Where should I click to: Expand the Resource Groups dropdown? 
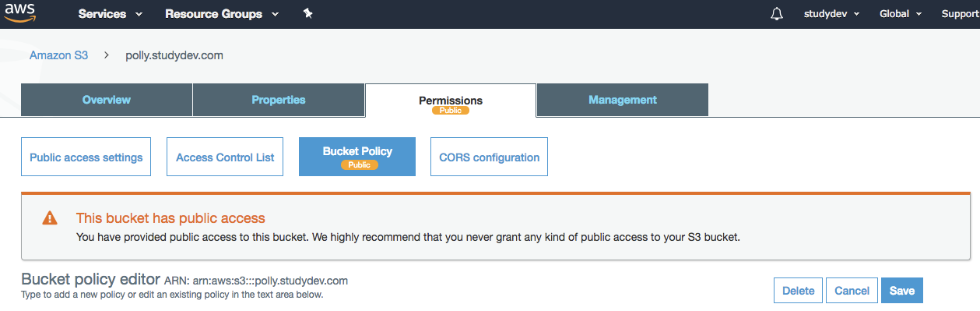pos(222,14)
